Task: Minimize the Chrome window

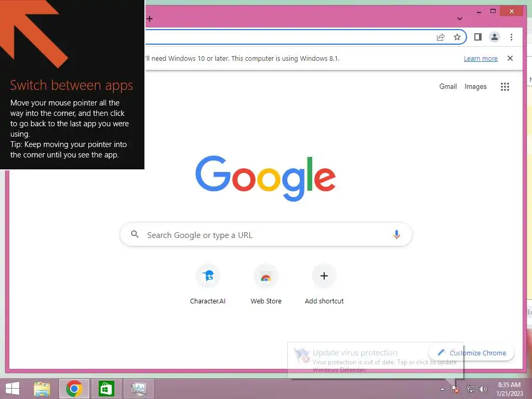Action: (478, 12)
